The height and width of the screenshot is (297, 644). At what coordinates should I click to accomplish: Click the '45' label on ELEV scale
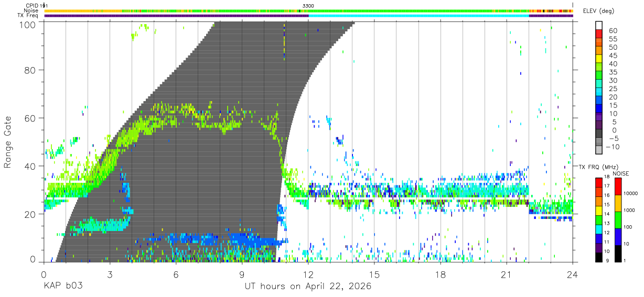[612, 56]
